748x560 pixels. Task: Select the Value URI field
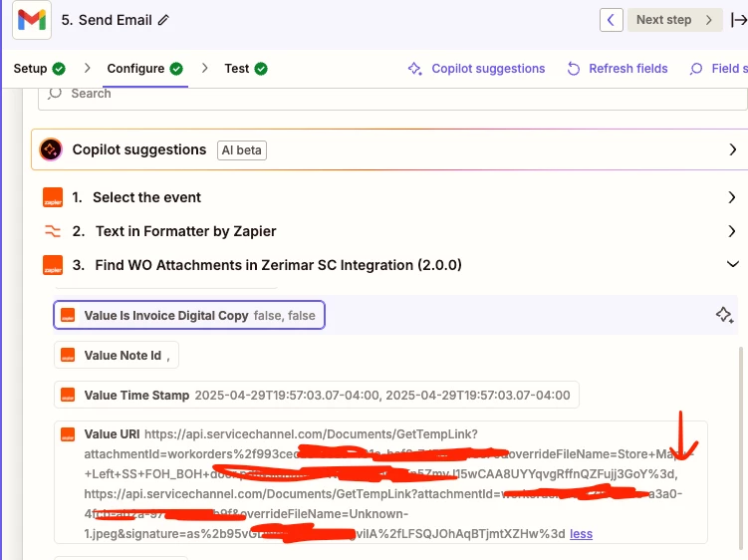point(380,482)
